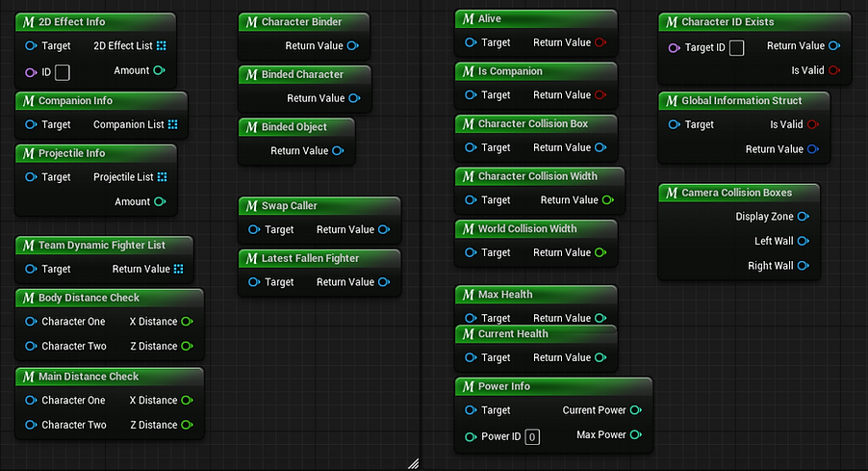The width and height of the screenshot is (868, 471).
Task: Click Left Wall pin on Camera Collision Boxes
Action: click(803, 241)
